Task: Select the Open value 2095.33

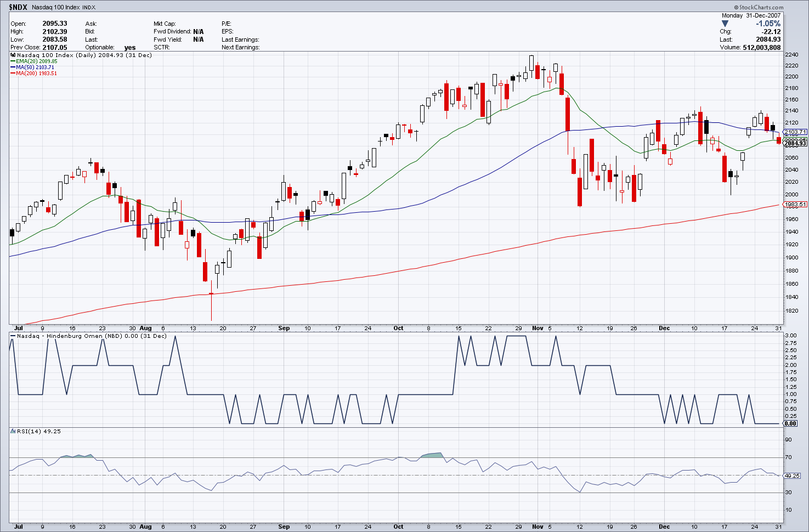Action: [x=55, y=24]
